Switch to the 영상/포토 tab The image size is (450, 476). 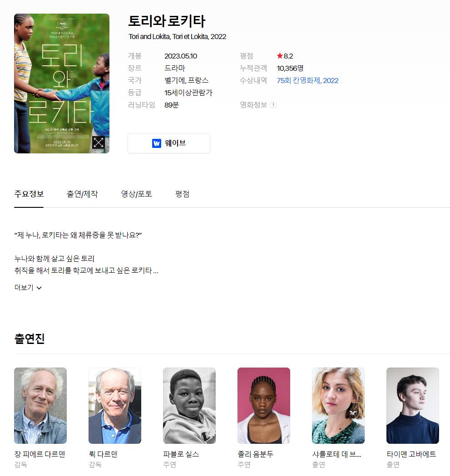(x=136, y=194)
